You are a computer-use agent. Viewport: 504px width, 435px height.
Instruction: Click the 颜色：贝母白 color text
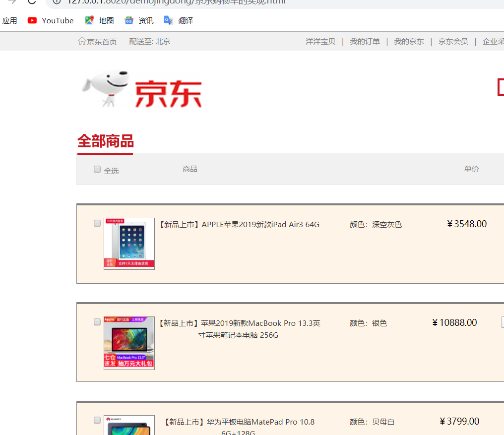point(372,422)
